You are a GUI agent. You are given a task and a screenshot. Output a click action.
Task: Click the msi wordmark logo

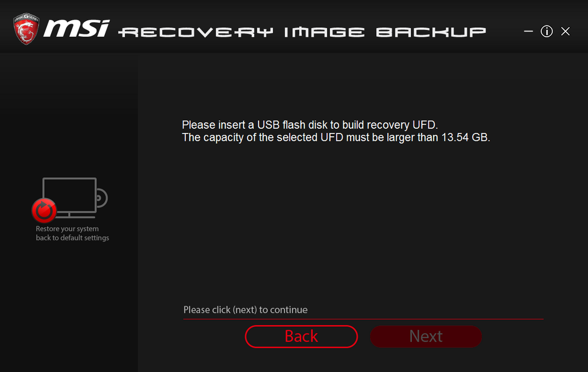pos(77,29)
